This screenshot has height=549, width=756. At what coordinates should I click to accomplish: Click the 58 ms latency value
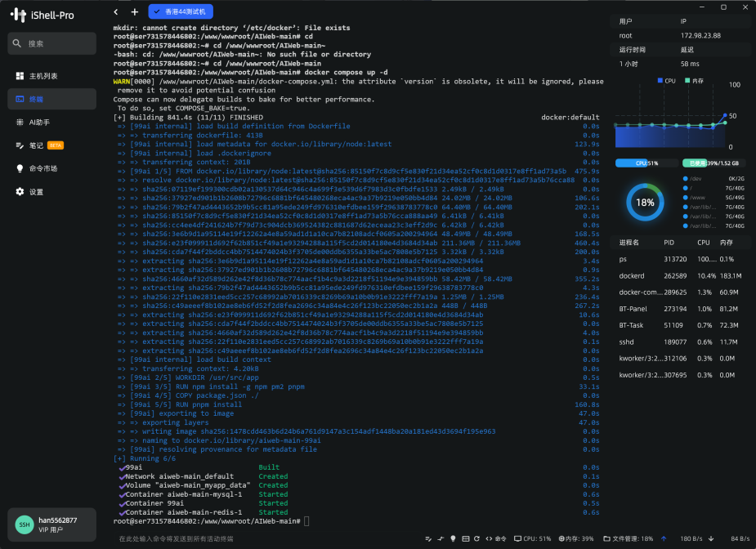[690, 64]
